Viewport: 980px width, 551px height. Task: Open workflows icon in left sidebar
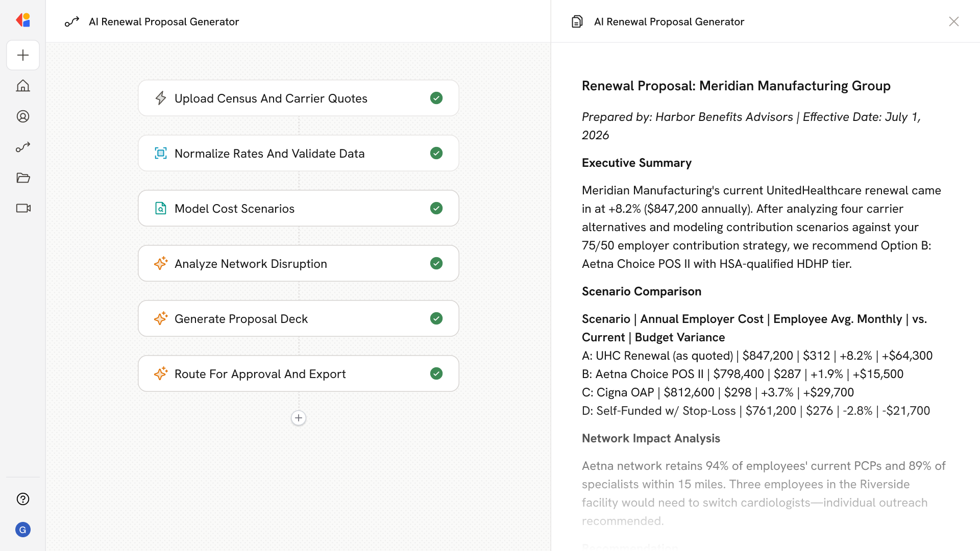[x=23, y=147]
